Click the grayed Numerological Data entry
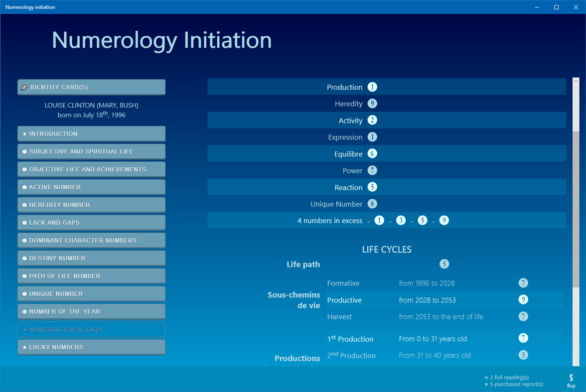 click(x=91, y=329)
